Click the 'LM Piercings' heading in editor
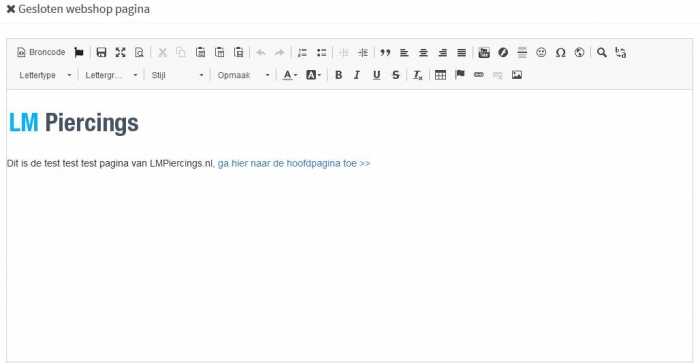This screenshot has height=363, width=700. click(74, 123)
